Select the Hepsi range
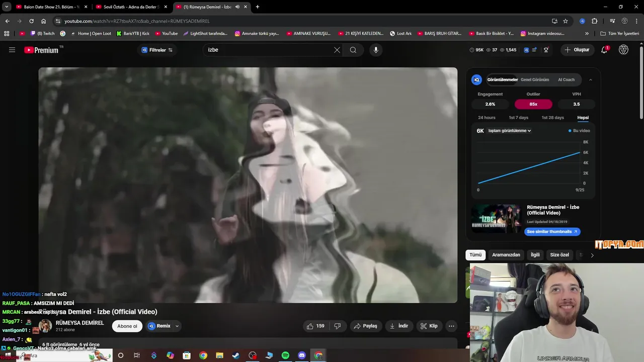 (583, 118)
